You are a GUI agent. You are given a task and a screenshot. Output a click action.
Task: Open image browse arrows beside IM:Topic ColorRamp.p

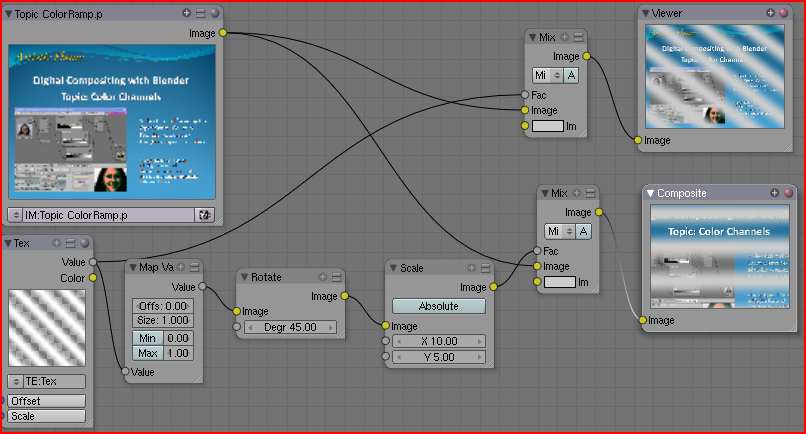click(x=16, y=215)
